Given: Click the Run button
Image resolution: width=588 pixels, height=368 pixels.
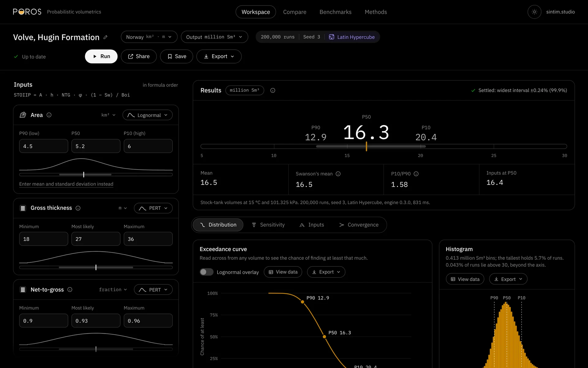Looking at the screenshot, I should point(101,56).
